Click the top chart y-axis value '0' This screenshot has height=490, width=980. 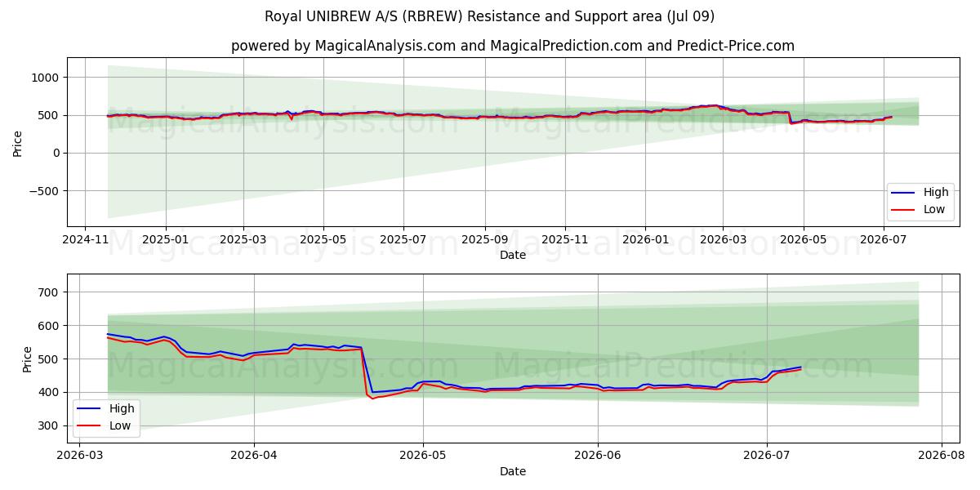click(x=57, y=153)
